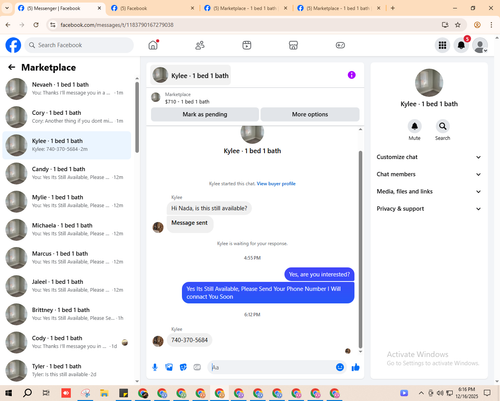Click the microphone voice clip icon

(x=155, y=367)
